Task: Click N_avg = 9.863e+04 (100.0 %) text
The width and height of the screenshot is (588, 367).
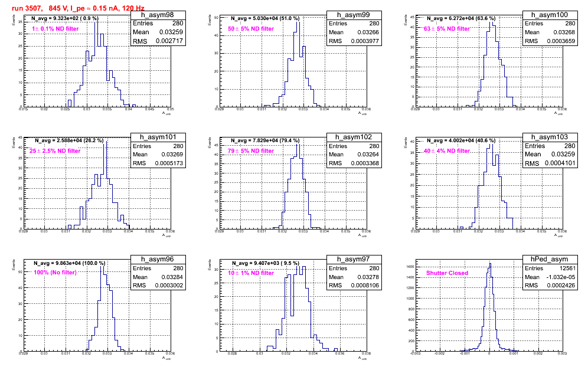Action: click(70, 264)
